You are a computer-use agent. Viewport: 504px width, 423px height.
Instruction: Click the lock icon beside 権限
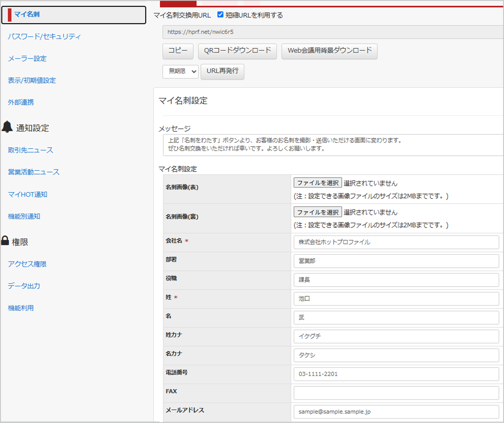coord(5,241)
